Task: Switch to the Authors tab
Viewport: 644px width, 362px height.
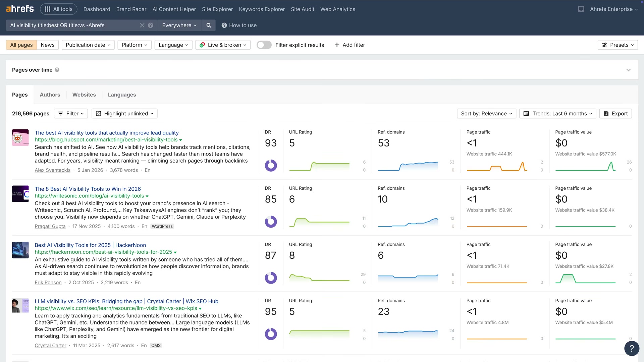Action: (x=50, y=95)
